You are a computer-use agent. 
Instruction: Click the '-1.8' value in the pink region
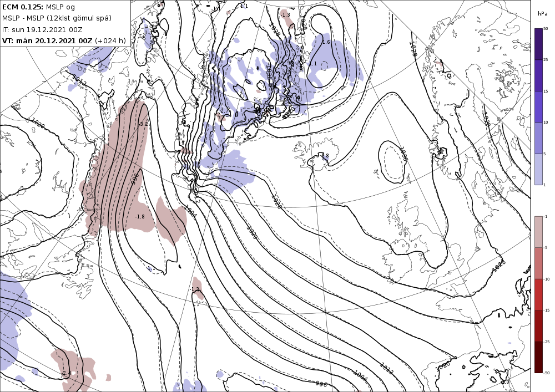140,216
